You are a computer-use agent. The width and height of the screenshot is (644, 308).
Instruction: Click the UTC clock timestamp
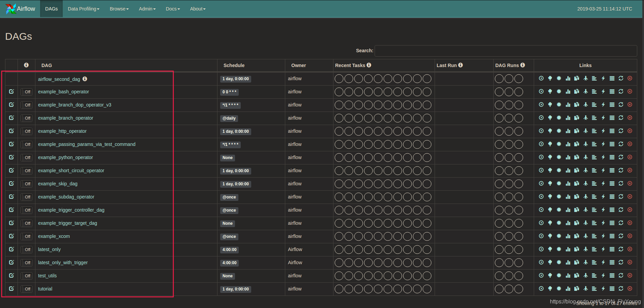pyautogui.click(x=605, y=9)
